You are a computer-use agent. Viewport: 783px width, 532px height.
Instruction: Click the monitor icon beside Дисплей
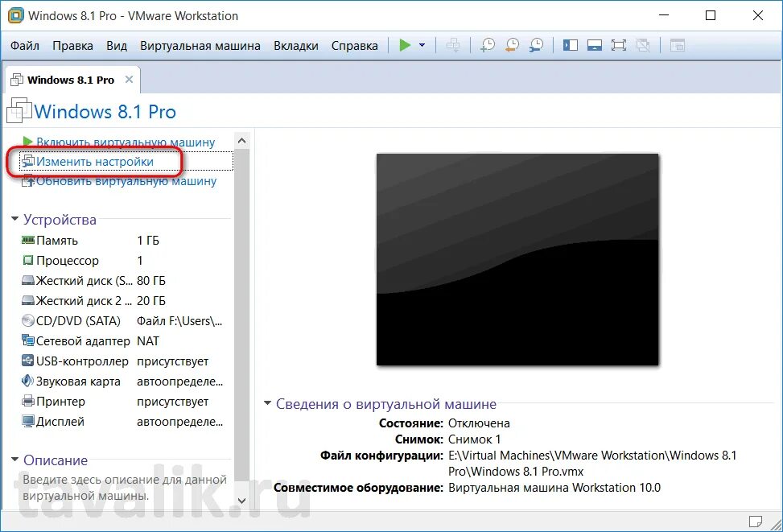click(28, 422)
